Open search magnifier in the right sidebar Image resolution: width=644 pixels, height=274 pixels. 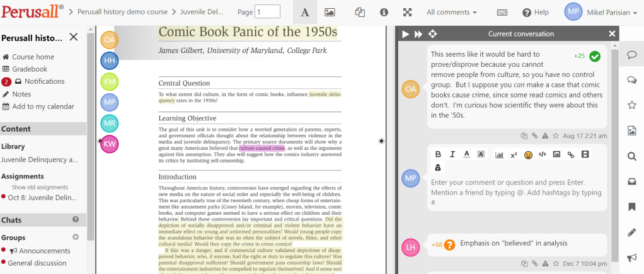click(x=631, y=156)
